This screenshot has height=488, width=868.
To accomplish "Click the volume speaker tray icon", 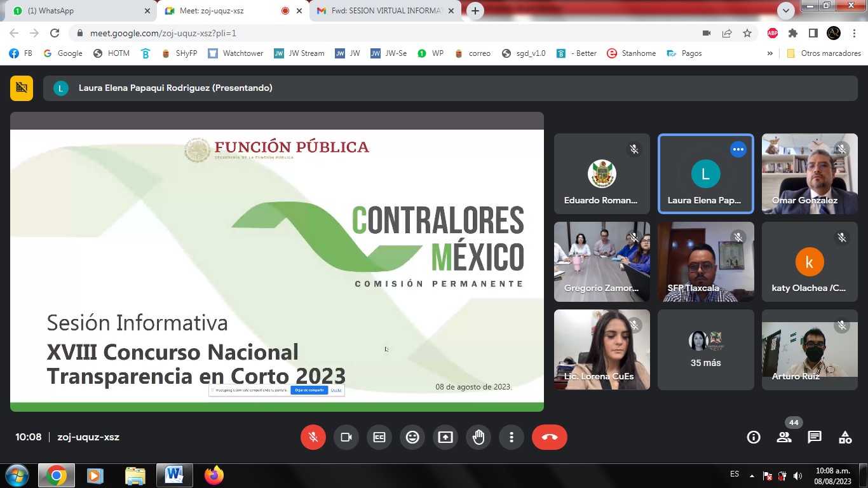I will [x=797, y=475].
